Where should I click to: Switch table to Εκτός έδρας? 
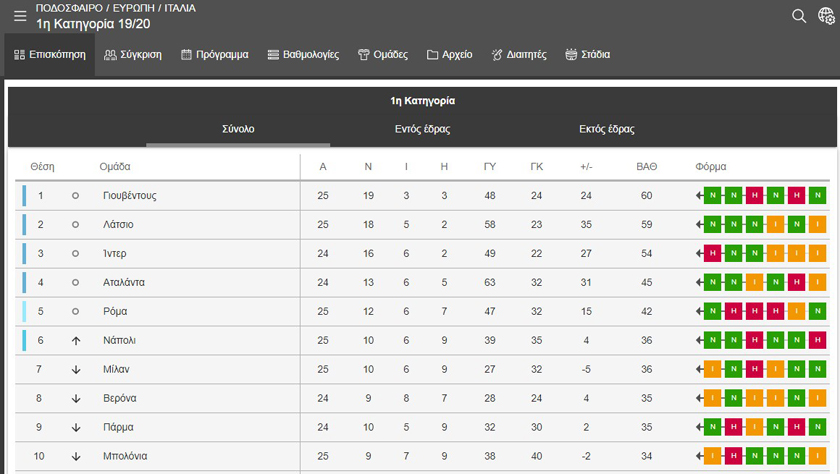(606, 129)
